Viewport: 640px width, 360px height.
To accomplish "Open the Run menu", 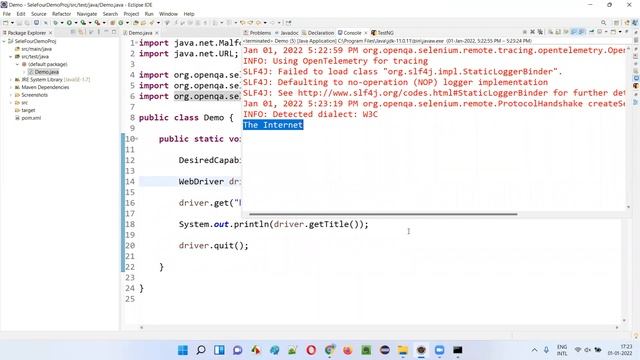I will 149,14.
